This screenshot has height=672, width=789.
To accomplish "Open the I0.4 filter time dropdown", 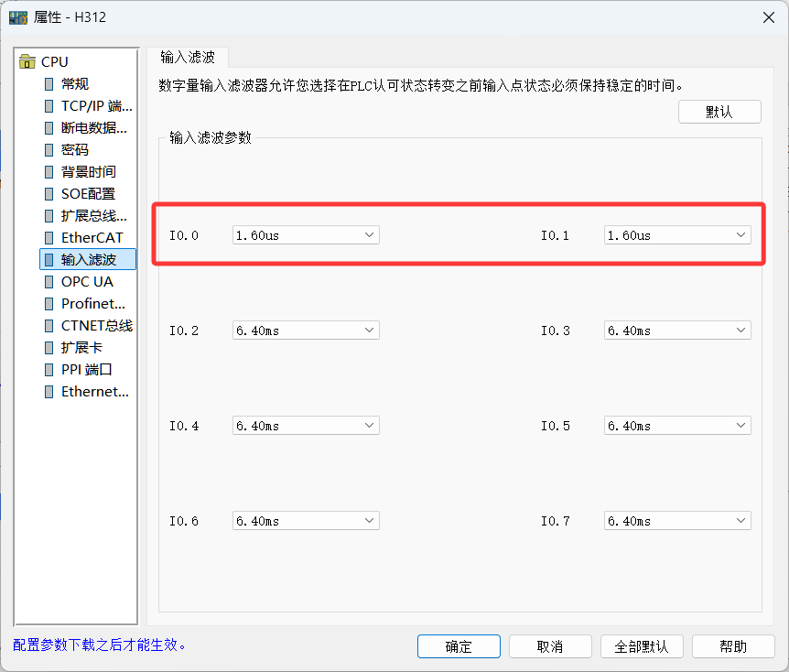I will [306, 426].
